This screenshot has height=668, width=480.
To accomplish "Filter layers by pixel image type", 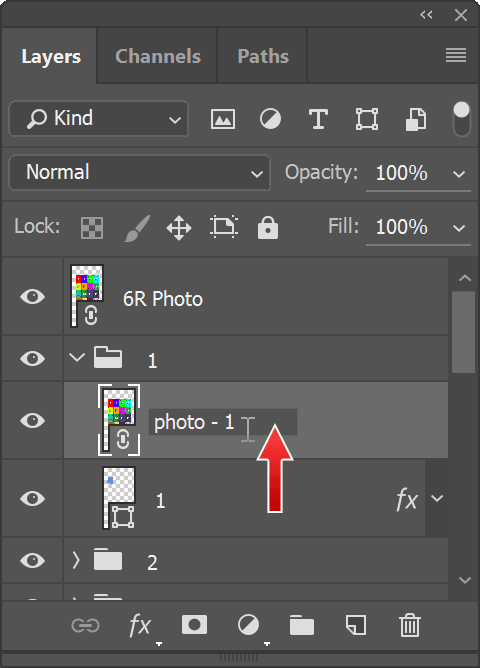I will pyautogui.click(x=223, y=119).
